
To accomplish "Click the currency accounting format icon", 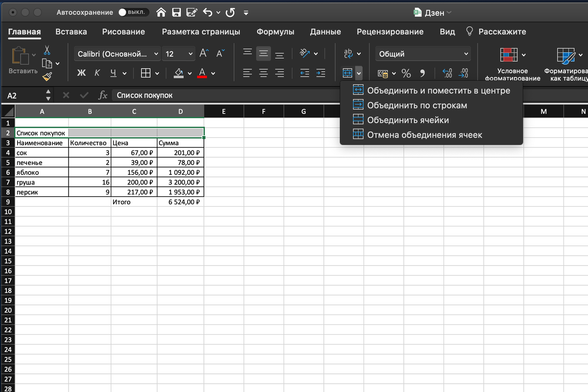I will (x=383, y=73).
